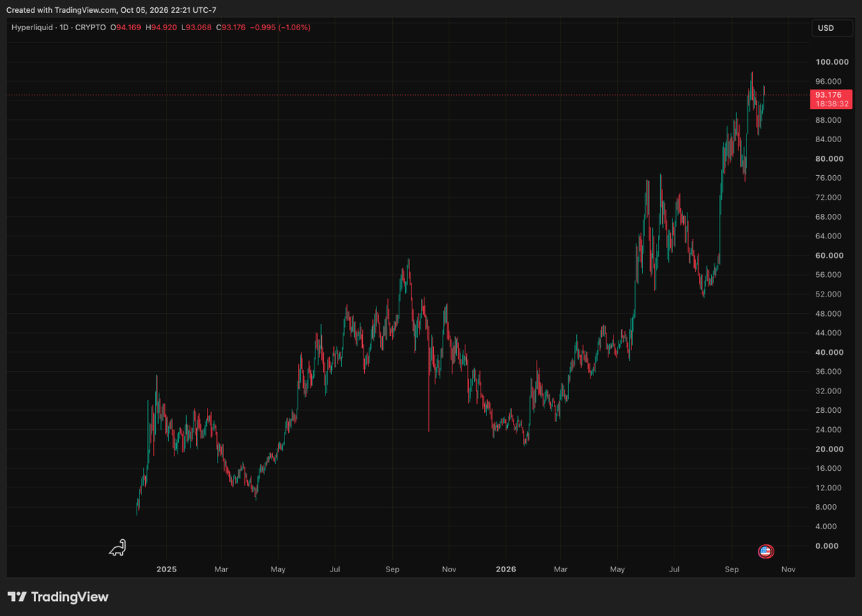Click the TradingView logo
Image resolution: width=862 pixels, height=616 pixels.
tap(58, 597)
